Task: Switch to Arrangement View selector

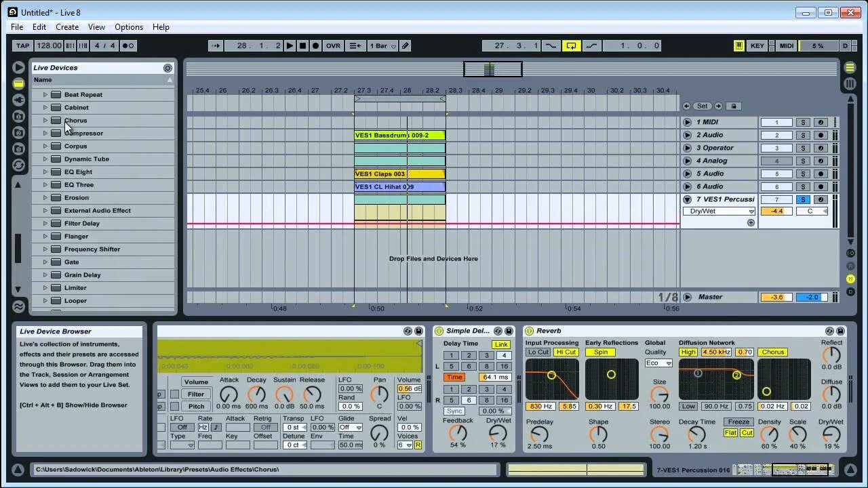Action: coord(849,67)
